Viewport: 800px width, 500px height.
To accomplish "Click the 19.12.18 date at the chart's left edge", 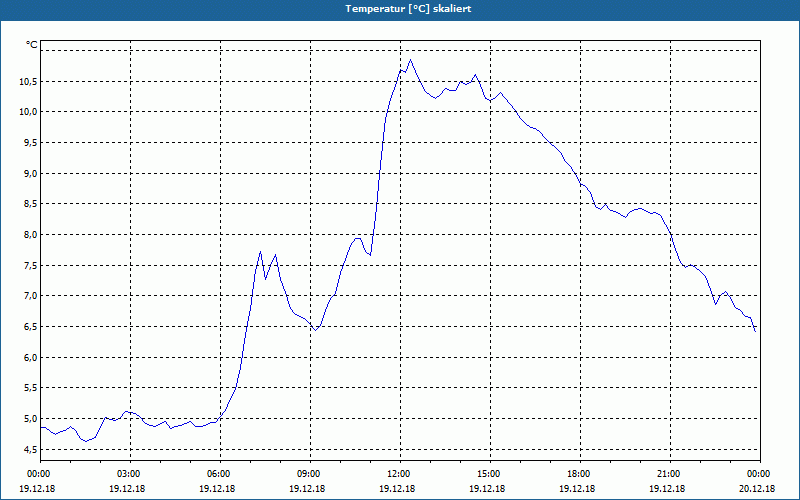I will coord(37,489).
